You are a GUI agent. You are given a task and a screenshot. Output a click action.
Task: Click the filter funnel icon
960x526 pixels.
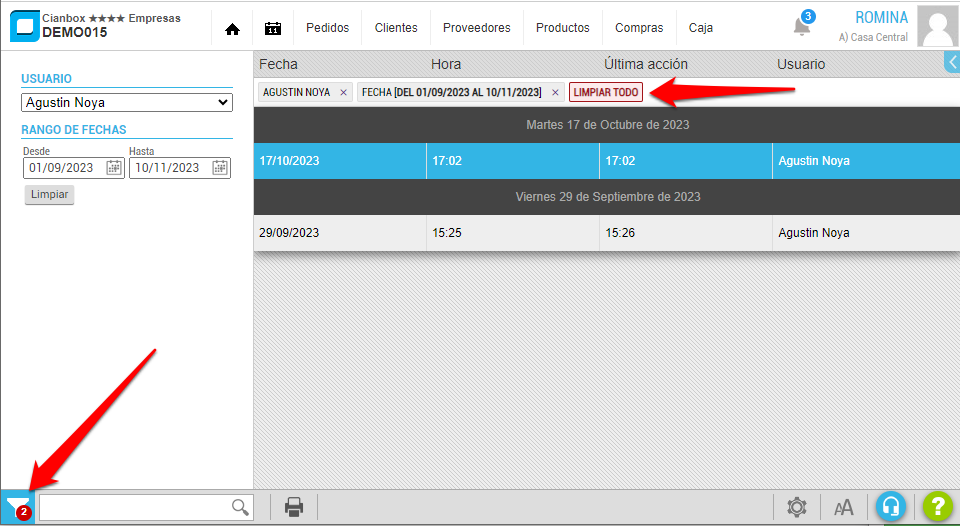pyautogui.click(x=17, y=506)
